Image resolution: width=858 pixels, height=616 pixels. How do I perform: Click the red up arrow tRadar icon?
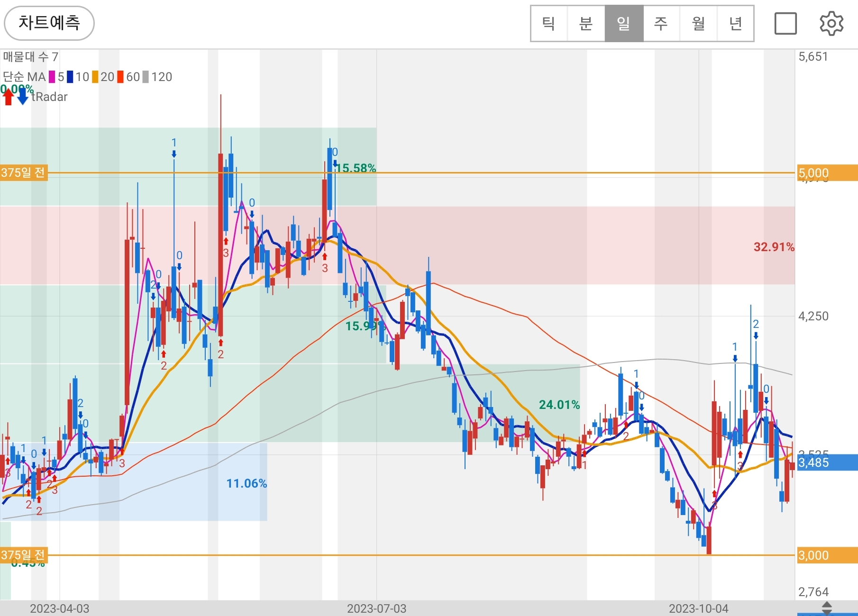click(8, 97)
